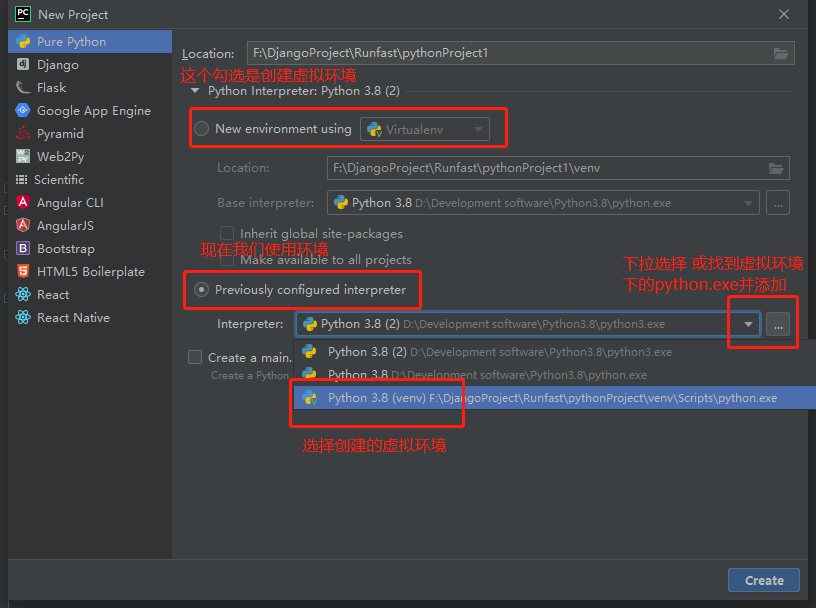
Task: Open the Virtualenv environment type dropdown
Action: [425, 129]
